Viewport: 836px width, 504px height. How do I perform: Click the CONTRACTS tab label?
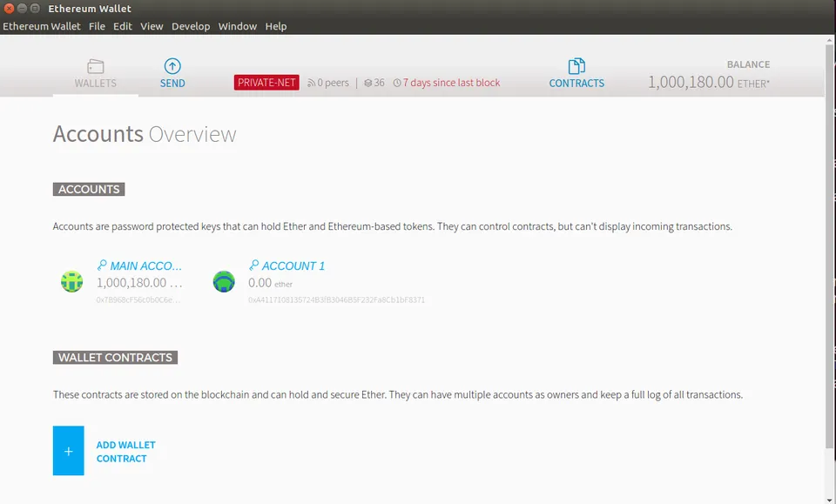(x=576, y=83)
